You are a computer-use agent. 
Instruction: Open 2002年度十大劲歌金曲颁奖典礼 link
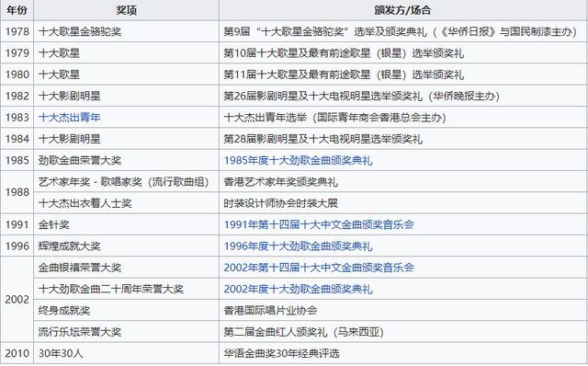(298, 289)
